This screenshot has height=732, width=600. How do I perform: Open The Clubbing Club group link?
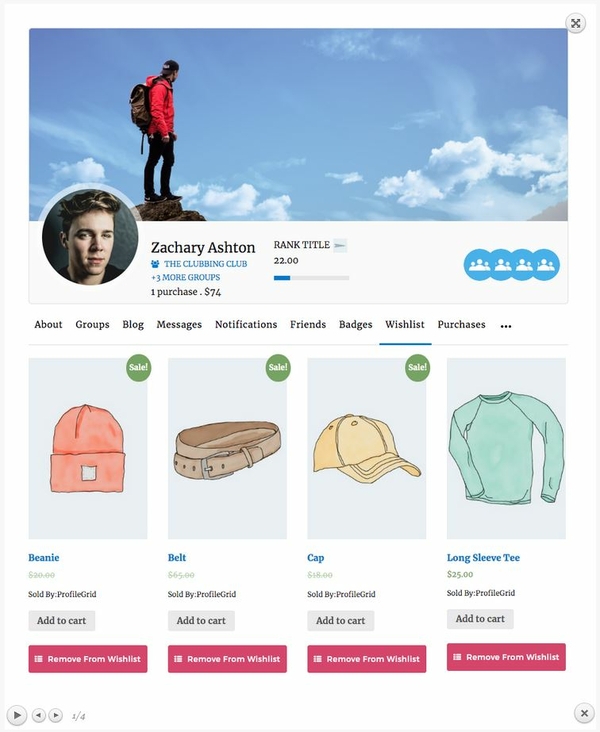(205, 264)
